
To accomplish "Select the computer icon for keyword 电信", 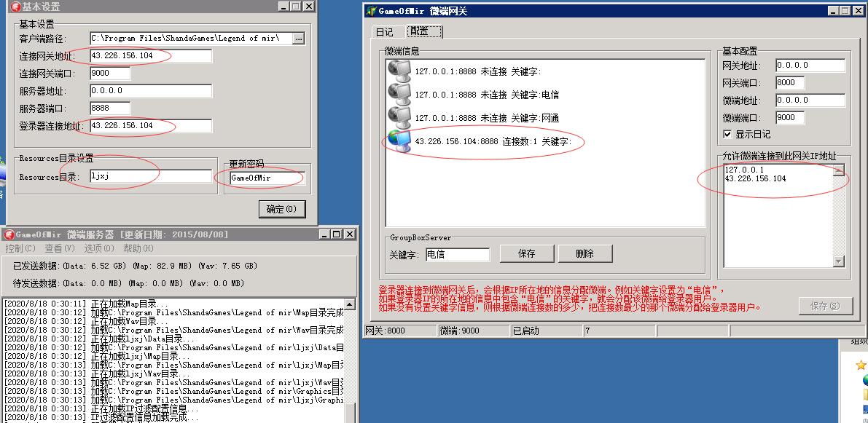I will coord(399,95).
